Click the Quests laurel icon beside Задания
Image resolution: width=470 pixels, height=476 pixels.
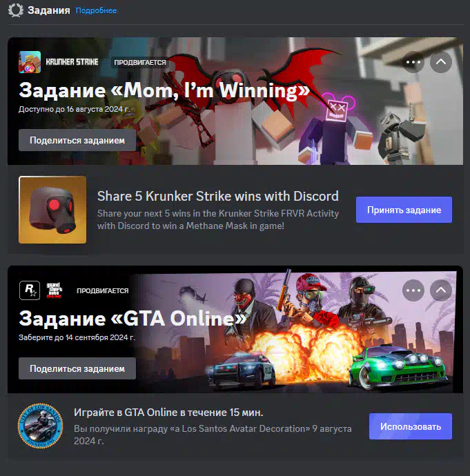pyautogui.click(x=16, y=10)
